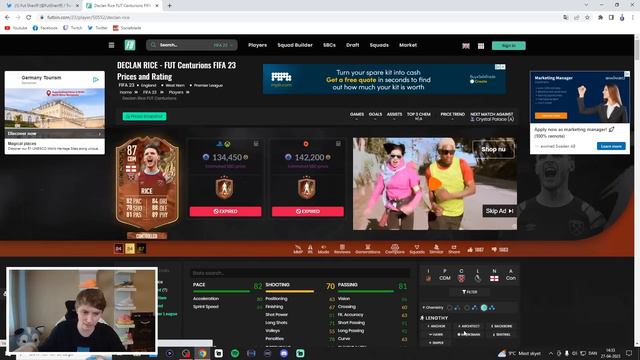640x360 pixels.
Task: Click the copy icon on PC price box
Action: 338,144
